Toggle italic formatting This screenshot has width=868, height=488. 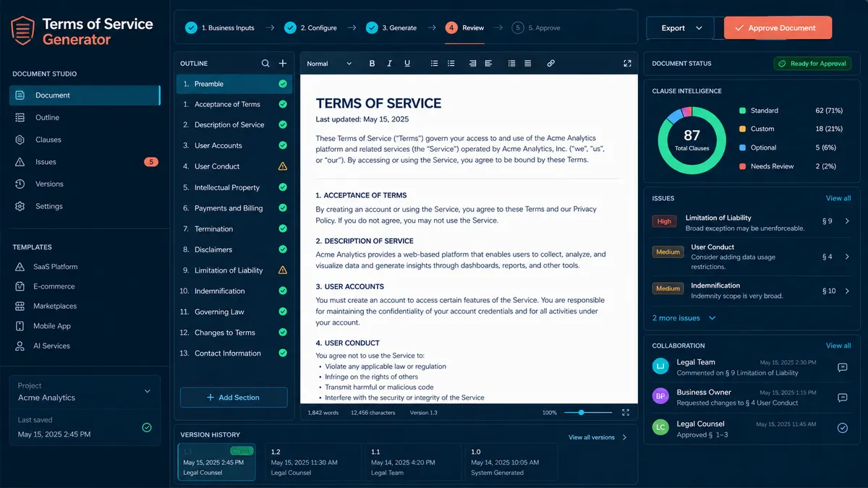click(390, 64)
